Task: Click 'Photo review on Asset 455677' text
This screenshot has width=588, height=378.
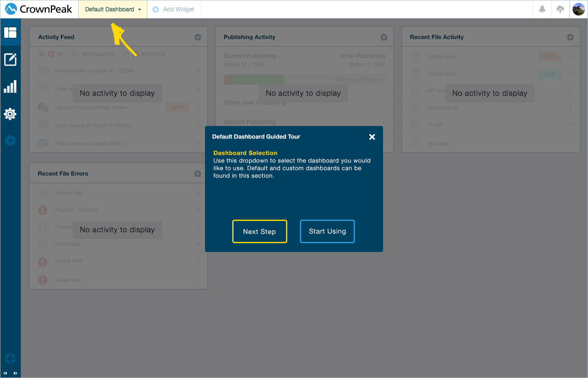Action: tap(91, 144)
